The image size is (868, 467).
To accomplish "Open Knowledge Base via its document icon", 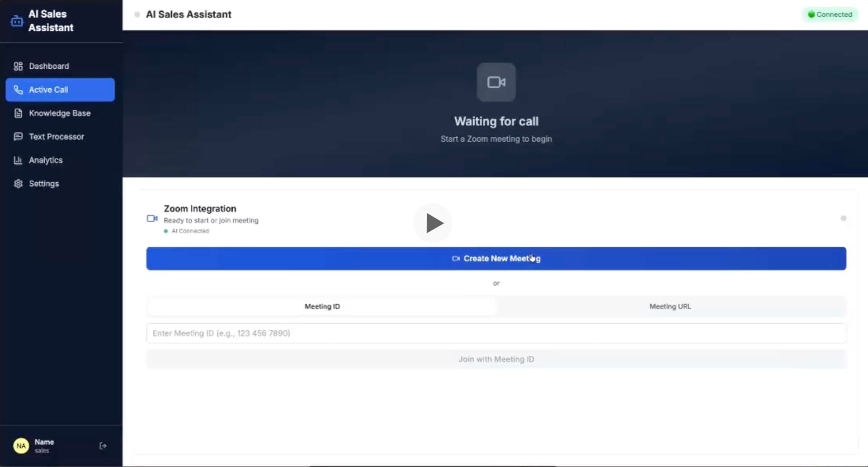I will click(18, 113).
